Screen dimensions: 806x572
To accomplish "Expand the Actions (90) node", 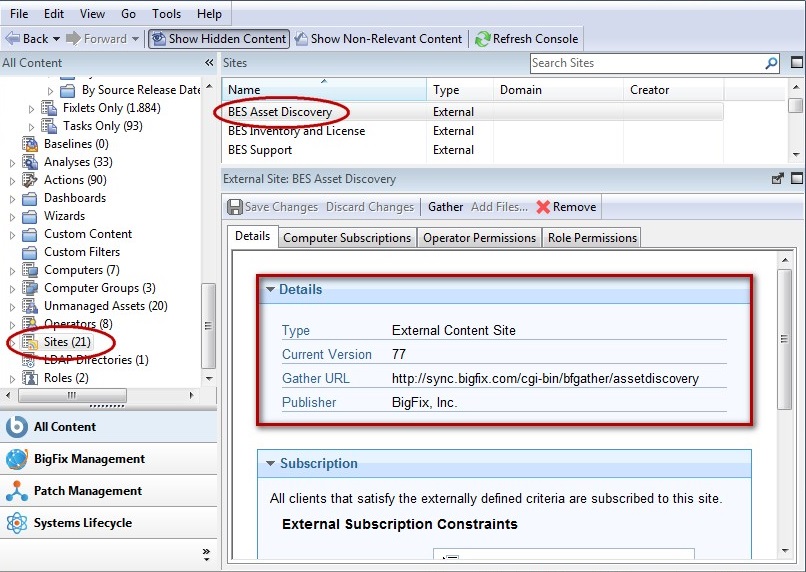I will (x=12, y=181).
